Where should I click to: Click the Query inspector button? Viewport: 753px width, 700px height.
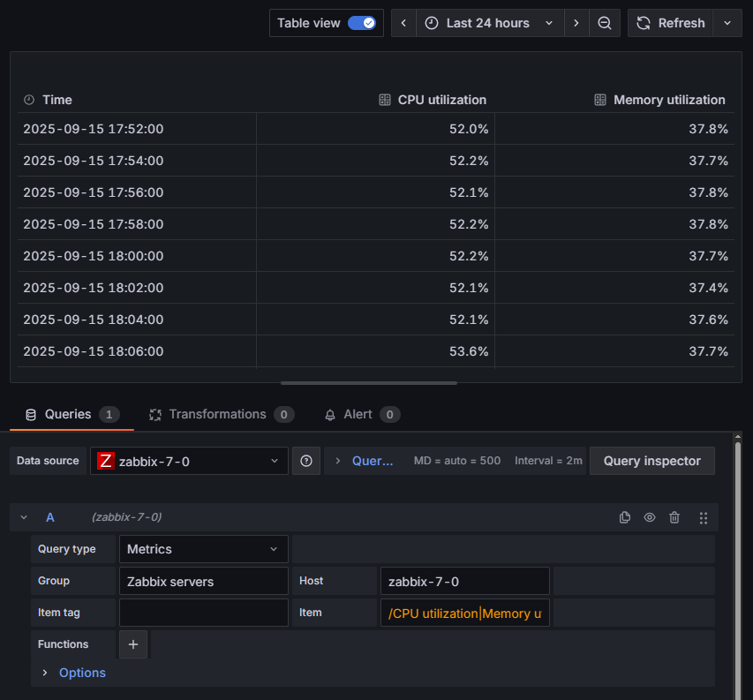651,461
